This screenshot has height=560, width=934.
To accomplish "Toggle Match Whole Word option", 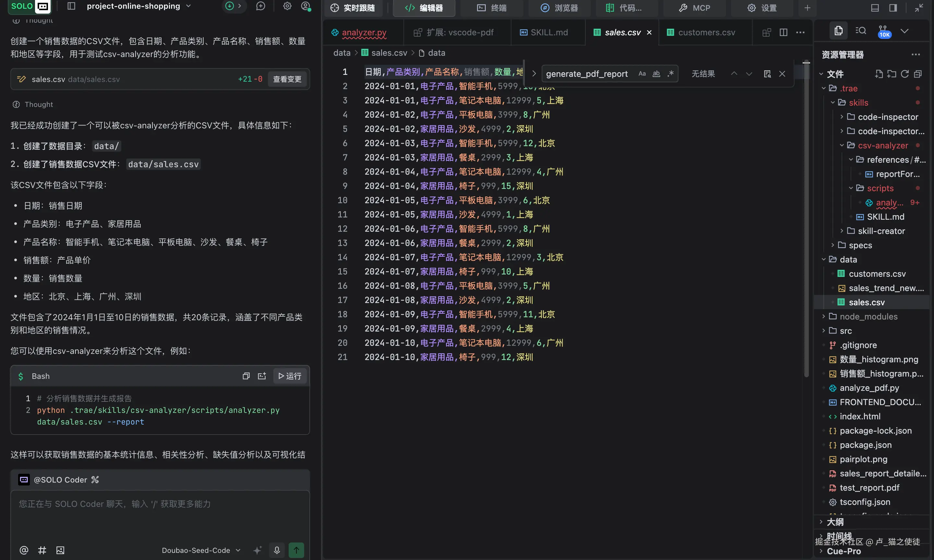I will (656, 74).
